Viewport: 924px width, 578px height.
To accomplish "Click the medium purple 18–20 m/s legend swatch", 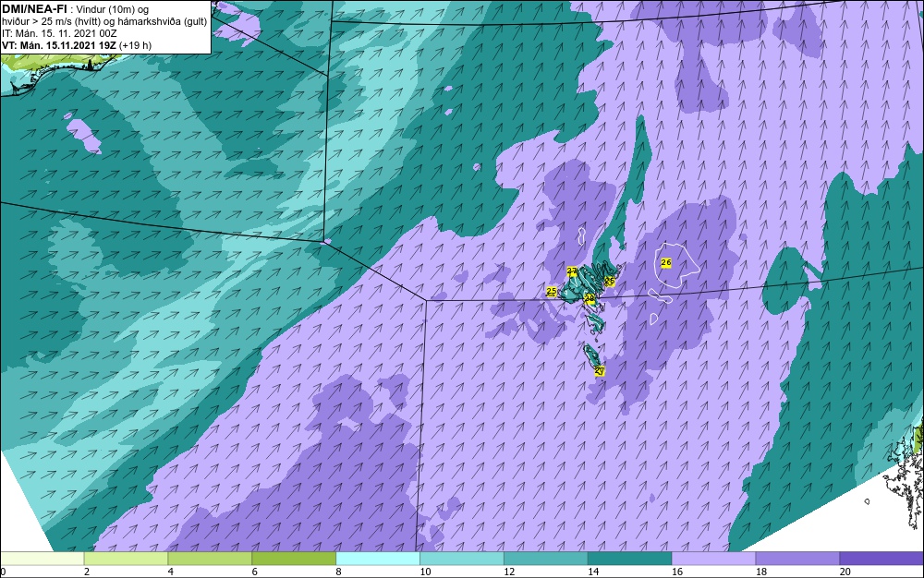I will [x=798, y=559].
